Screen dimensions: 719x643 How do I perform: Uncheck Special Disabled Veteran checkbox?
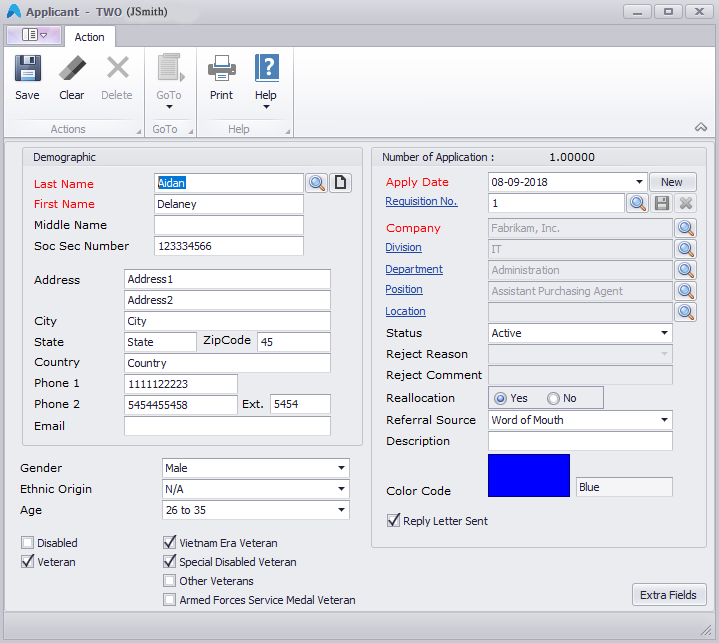coord(170,561)
